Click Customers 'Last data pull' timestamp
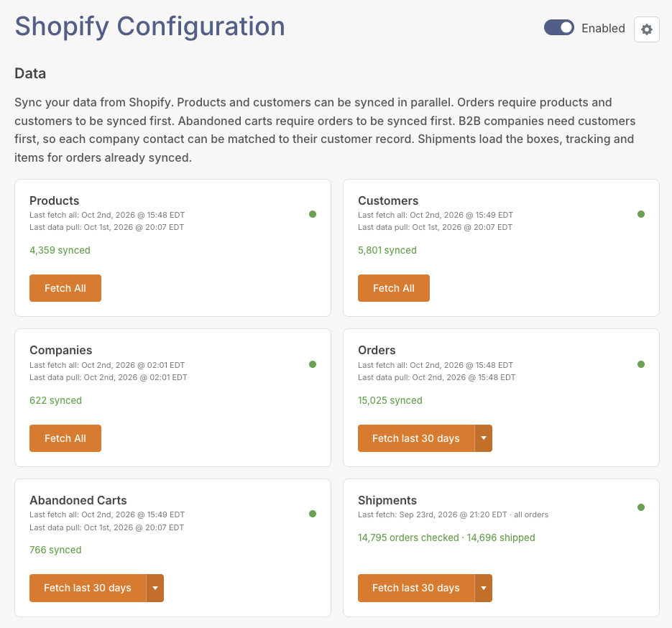 click(x=435, y=227)
